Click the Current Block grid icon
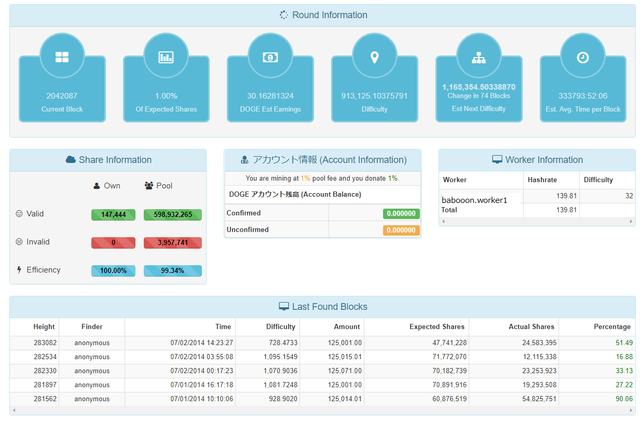Viewport: 640px width, 421px height. click(x=62, y=57)
